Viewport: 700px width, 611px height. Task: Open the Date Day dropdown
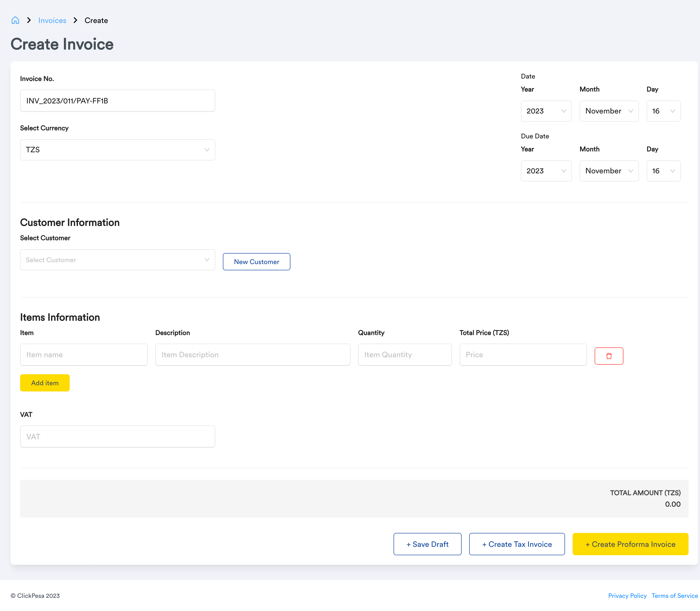click(x=663, y=111)
